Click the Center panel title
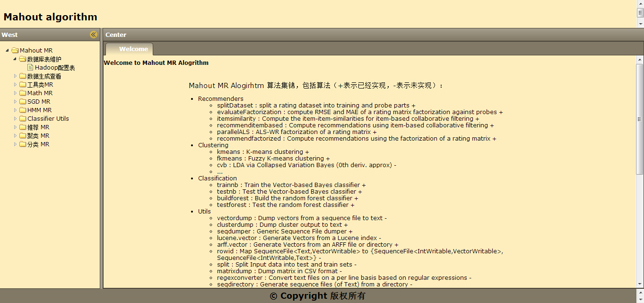The width and height of the screenshot is (644, 303). [x=116, y=35]
